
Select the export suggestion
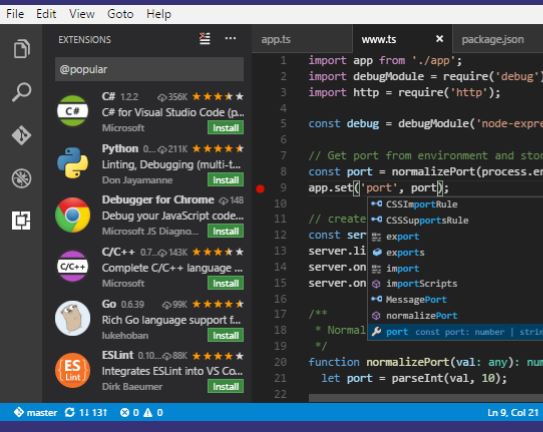point(455,236)
